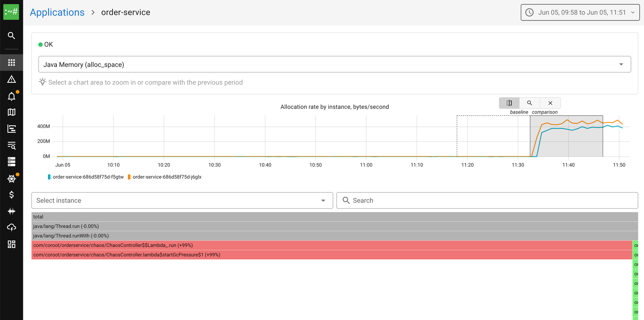Open the dashboards icon in sidebar
This screenshot has height=320, width=644.
click(11, 244)
